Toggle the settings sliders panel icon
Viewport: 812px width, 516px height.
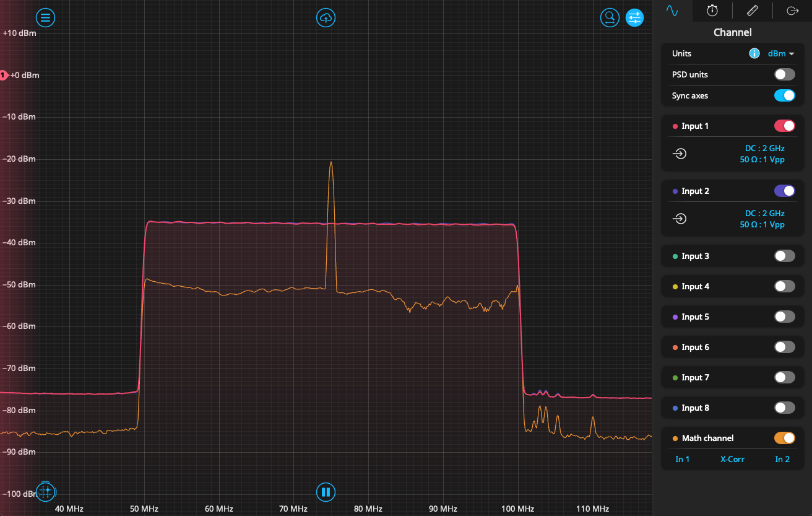tap(634, 17)
